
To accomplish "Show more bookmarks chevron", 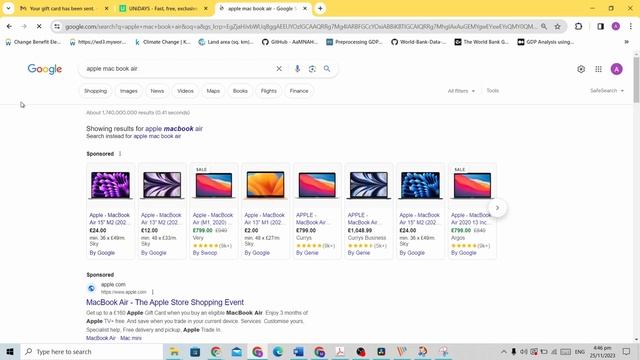I will coord(627,42).
